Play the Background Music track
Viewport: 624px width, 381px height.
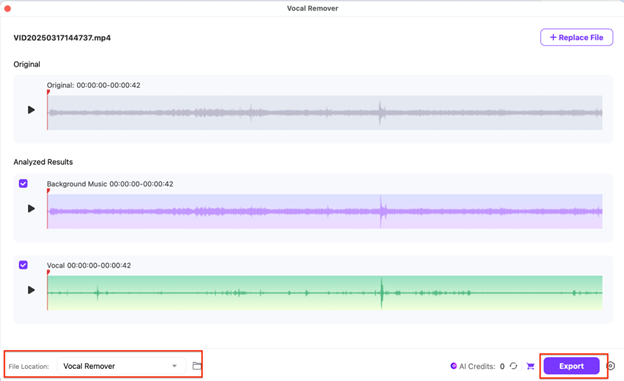[x=31, y=209]
